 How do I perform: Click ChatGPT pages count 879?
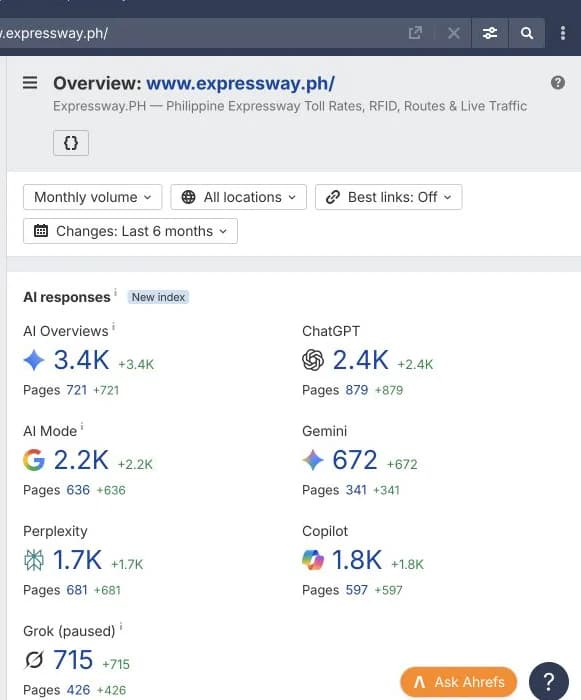point(357,390)
